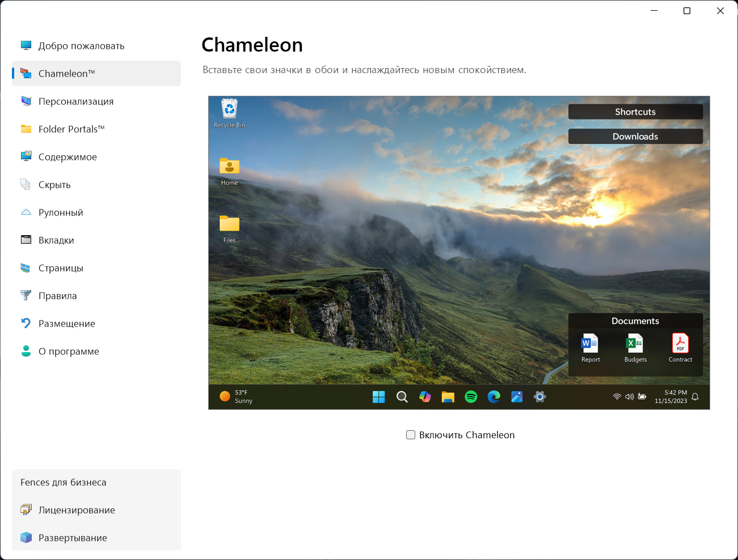Select the Chameleon™ sidebar icon
This screenshot has width=738, height=560.
26,73
